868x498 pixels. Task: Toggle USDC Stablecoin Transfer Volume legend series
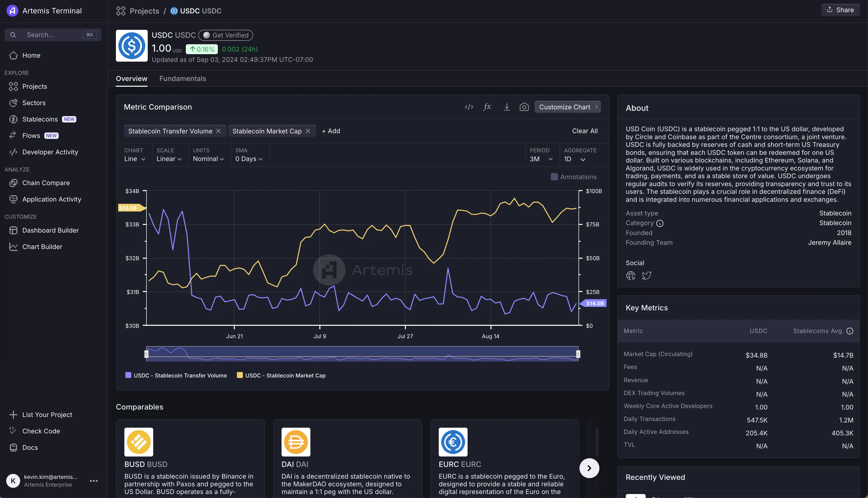(176, 375)
